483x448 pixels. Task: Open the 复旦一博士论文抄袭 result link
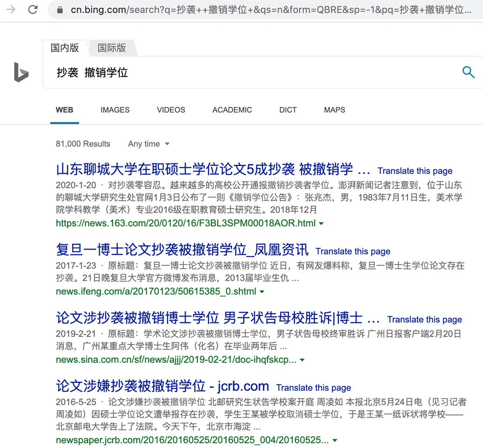click(x=182, y=250)
